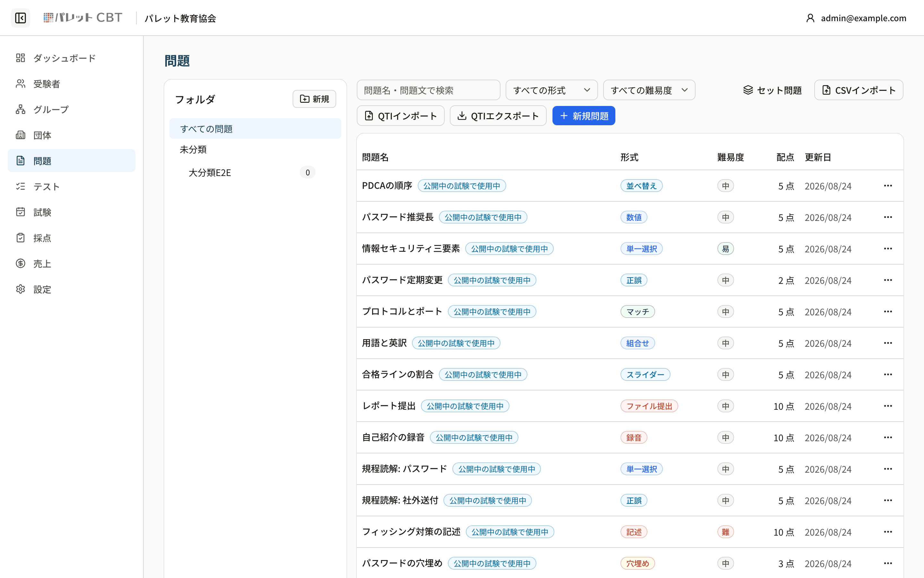Open the 試験 section

click(72, 212)
